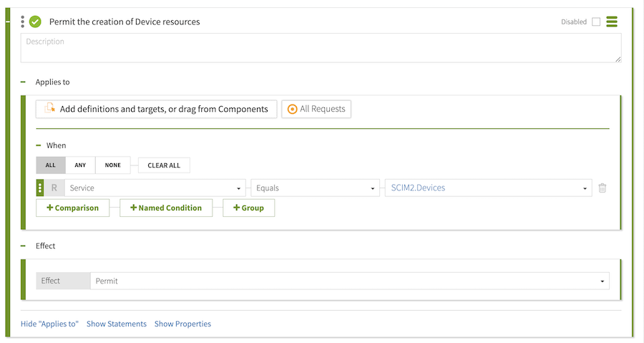
Task: Open the green hamburger menu icon
Action: pyautogui.click(x=612, y=21)
